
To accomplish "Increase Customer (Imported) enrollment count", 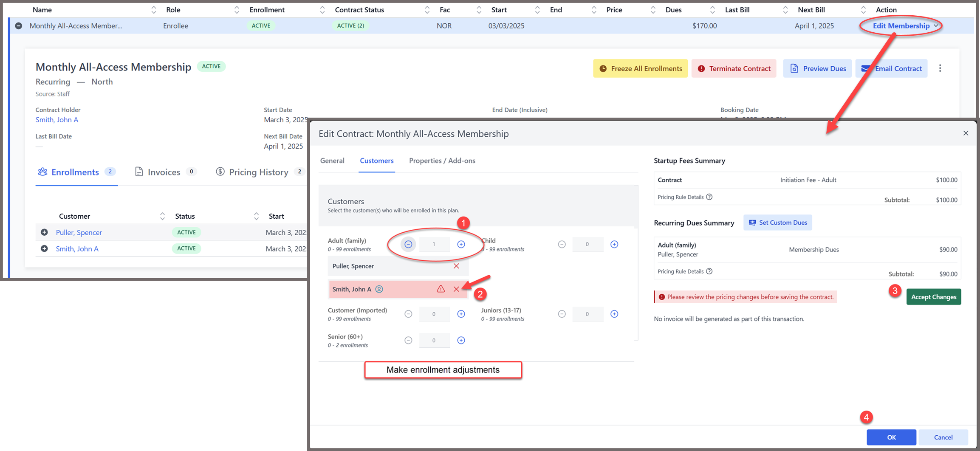I will [x=461, y=314].
